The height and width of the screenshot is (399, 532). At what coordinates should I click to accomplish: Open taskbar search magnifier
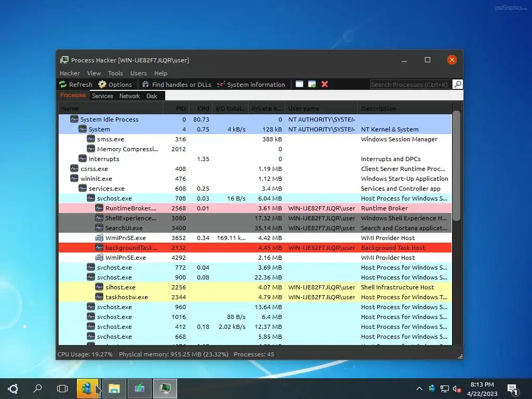point(37,389)
